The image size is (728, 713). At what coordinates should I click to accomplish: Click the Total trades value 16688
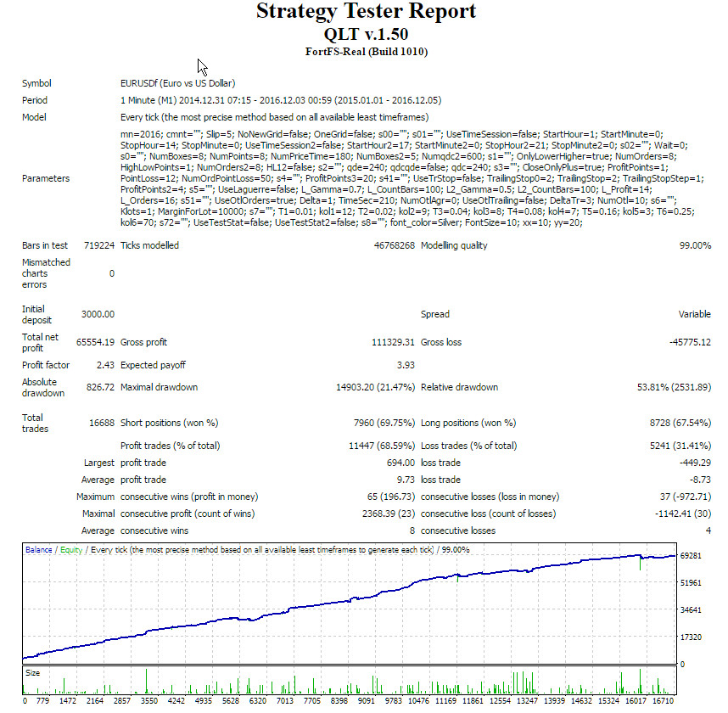[x=102, y=423]
